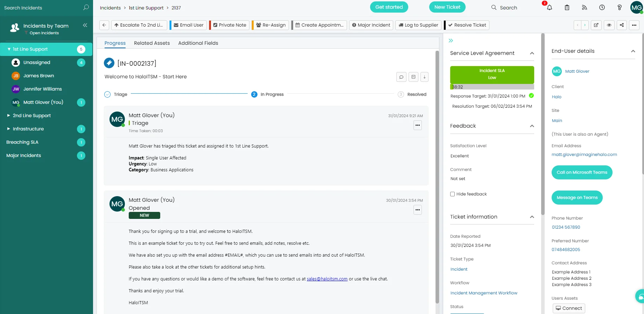Click the Major Incident button
The image size is (644, 314).
[x=371, y=25]
